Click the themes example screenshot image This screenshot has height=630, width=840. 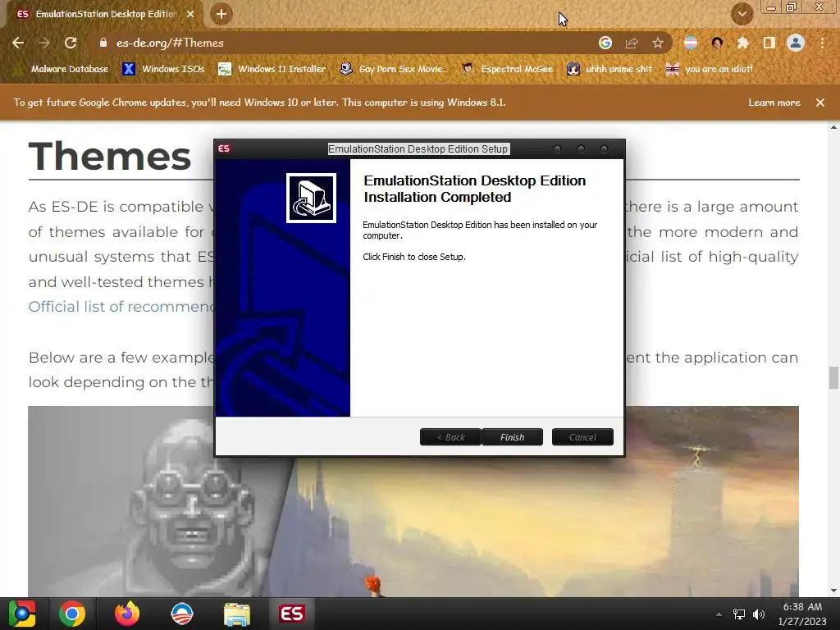coord(413,501)
